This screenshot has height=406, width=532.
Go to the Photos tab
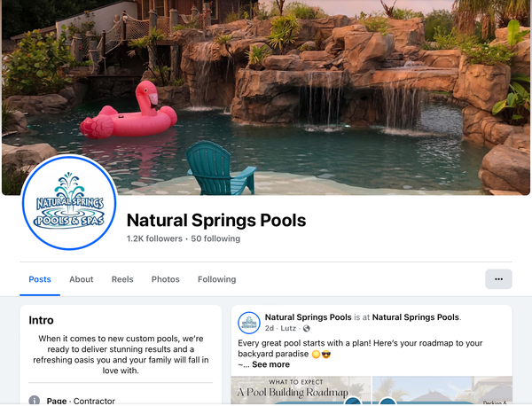165,279
